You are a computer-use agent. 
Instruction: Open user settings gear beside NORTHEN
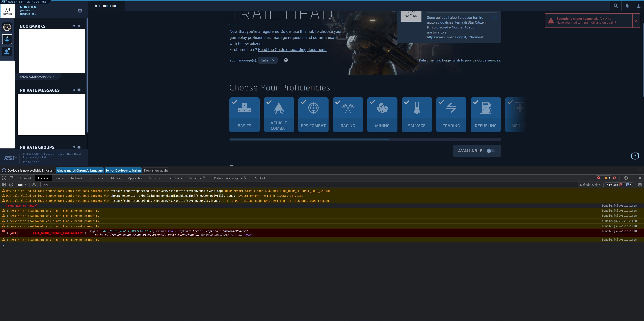click(80, 11)
